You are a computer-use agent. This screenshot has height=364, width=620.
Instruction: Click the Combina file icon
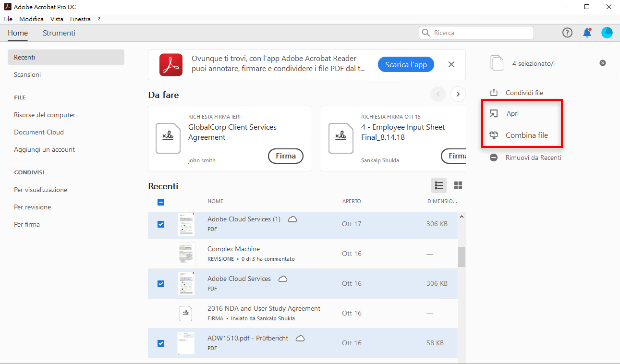[x=494, y=135]
